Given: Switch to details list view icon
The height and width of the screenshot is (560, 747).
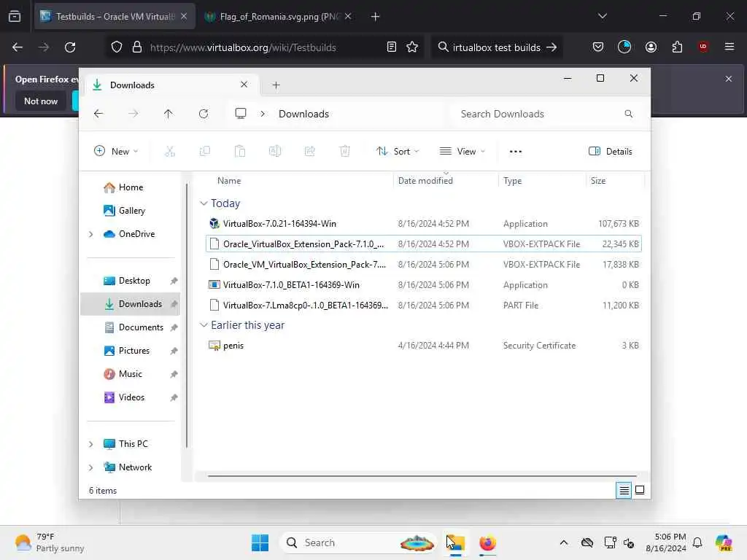Looking at the screenshot, I should [x=624, y=490].
